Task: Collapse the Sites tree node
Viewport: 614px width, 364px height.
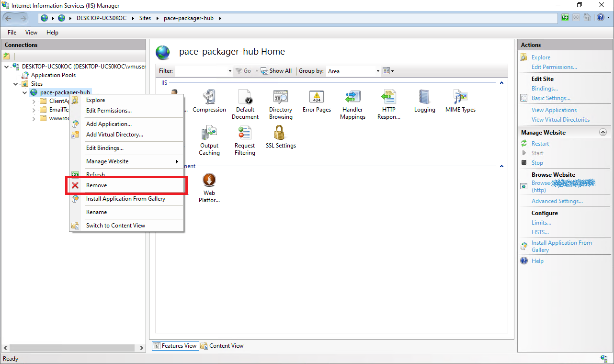Action: click(16, 84)
